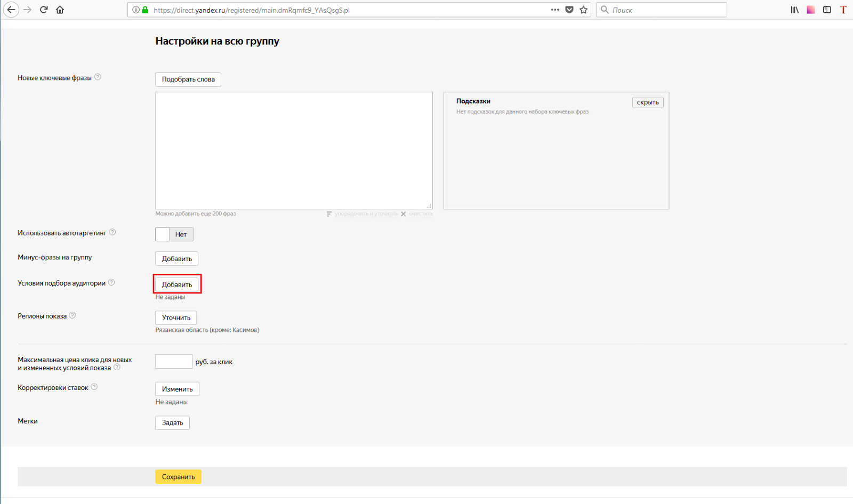The image size is (853, 504).
Task: Click Не заданы under Условия подбора аудитории
Action: click(x=170, y=297)
